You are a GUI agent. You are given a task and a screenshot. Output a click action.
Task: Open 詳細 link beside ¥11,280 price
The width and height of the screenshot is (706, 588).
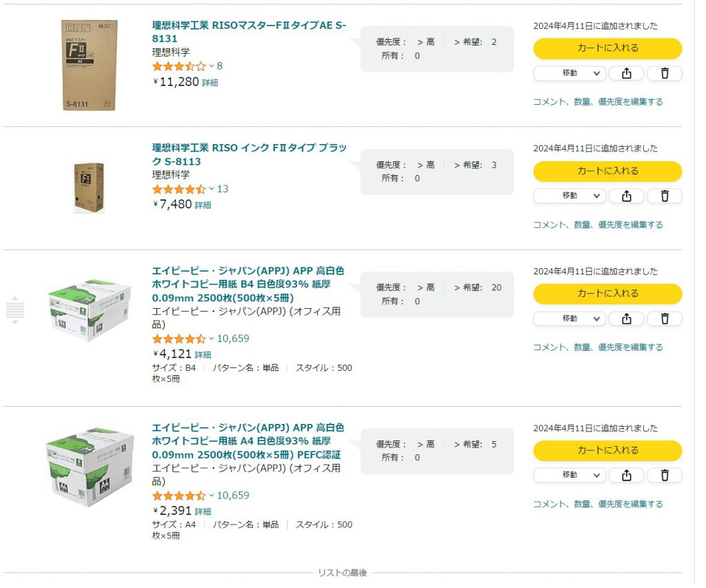tap(210, 83)
